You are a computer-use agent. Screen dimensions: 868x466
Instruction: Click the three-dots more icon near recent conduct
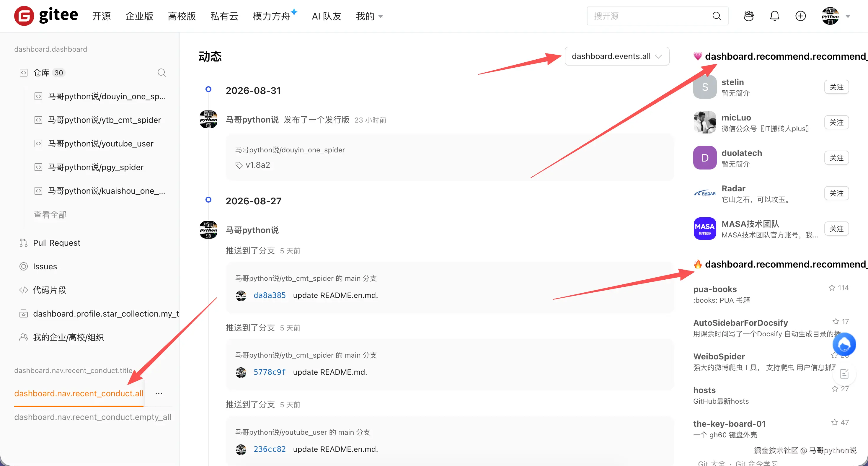click(x=159, y=393)
